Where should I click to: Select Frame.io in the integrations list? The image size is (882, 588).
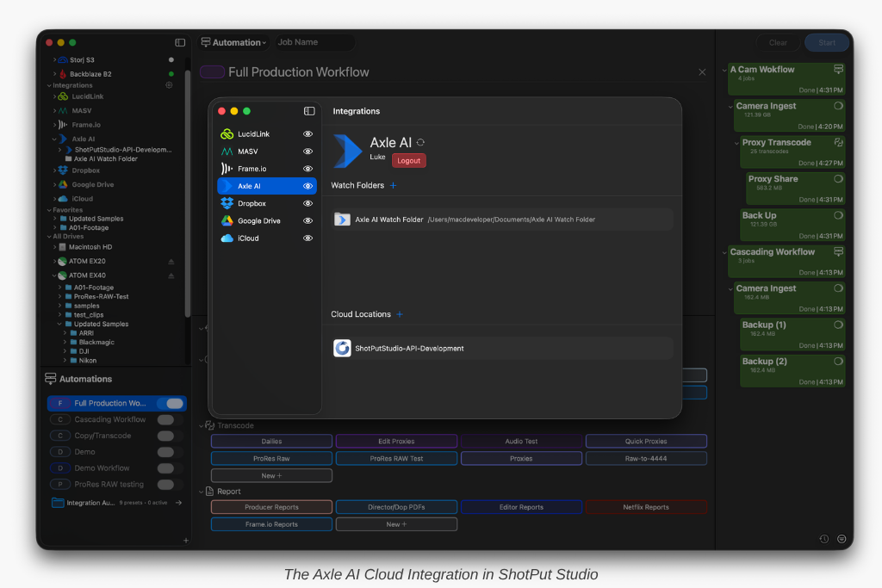click(x=253, y=169)
